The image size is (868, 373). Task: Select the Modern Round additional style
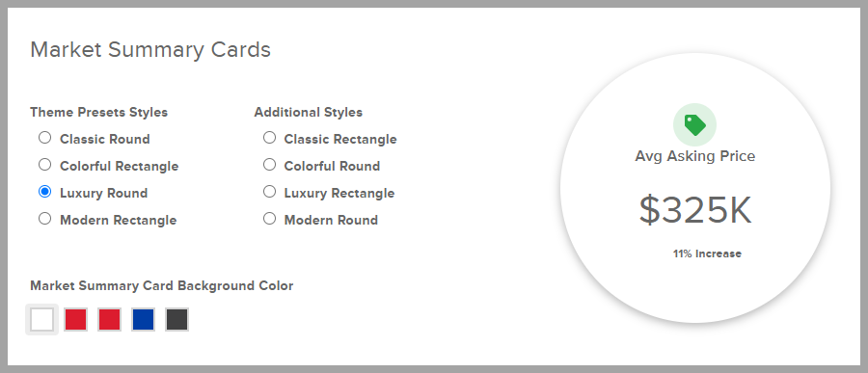(269, 219)
